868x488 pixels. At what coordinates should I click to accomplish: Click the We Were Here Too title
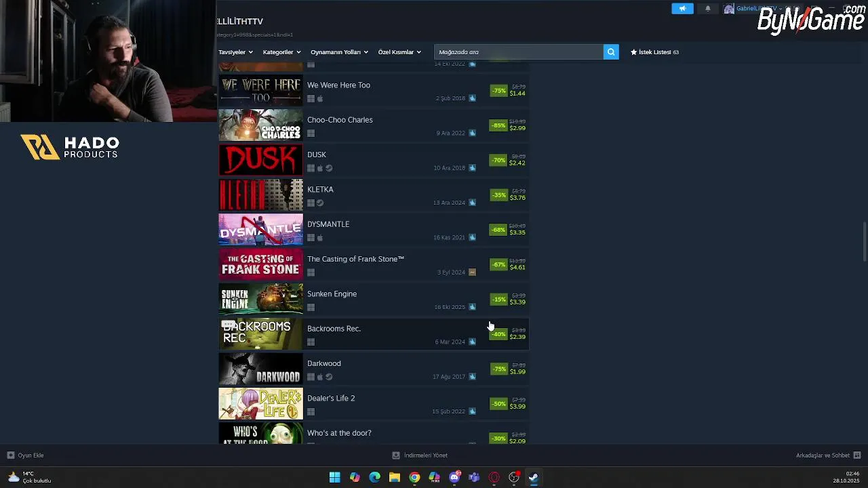pyautogui.click(x=338, y=85)
